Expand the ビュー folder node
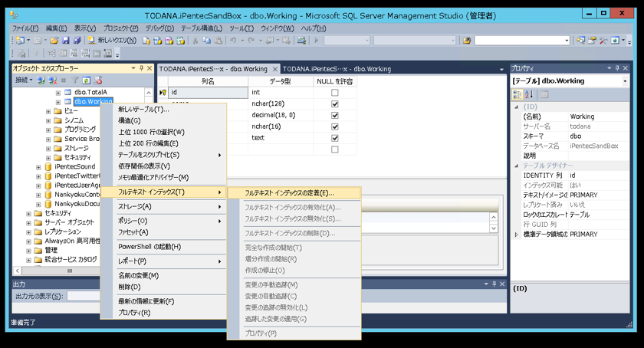The image size is (644, 348). (48, 111)
